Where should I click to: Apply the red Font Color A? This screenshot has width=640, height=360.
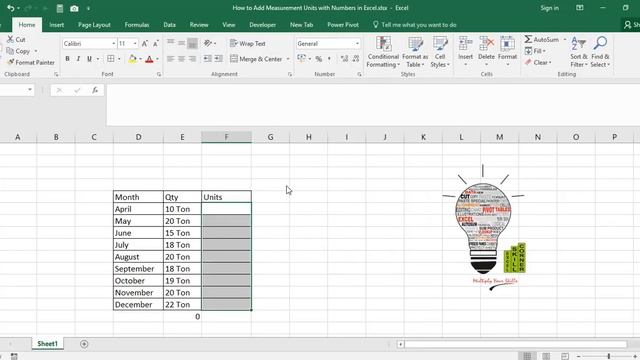(x=149, y=59)
